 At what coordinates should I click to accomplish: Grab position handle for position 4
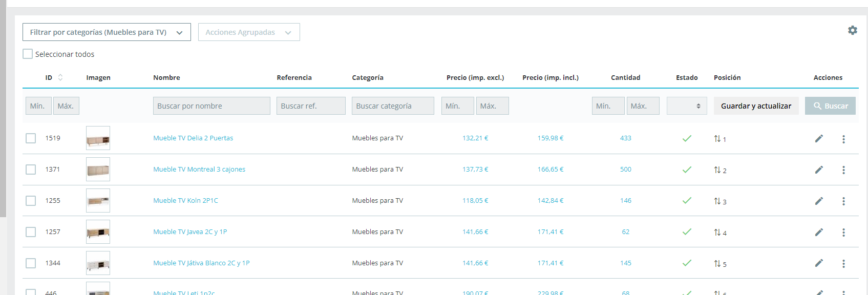click(x=717, y=233)
